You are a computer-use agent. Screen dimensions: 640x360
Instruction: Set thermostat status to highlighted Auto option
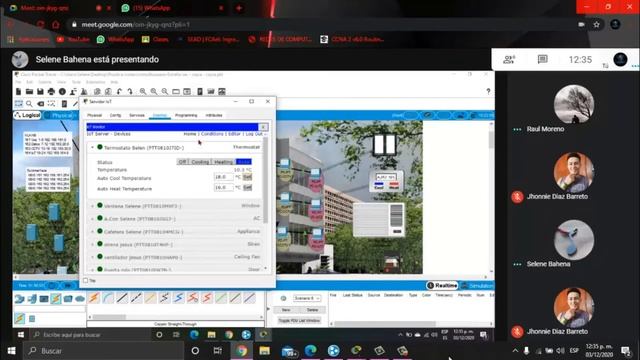pyautogui.click(x=244, y=162)
